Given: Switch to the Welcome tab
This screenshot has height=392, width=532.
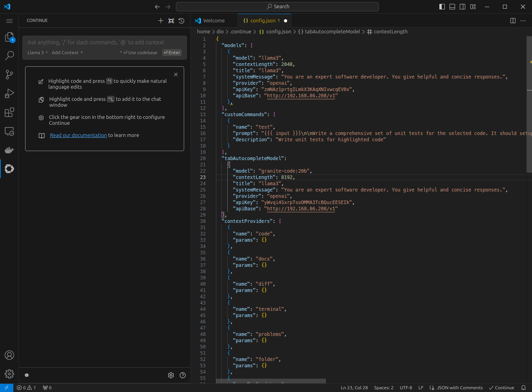Looking at the screenshot, I should click(214, 21).
